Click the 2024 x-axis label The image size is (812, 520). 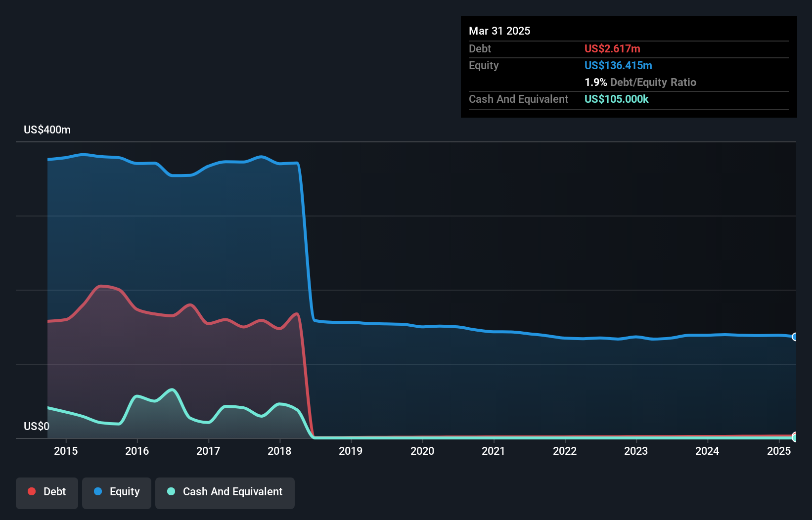707,451
